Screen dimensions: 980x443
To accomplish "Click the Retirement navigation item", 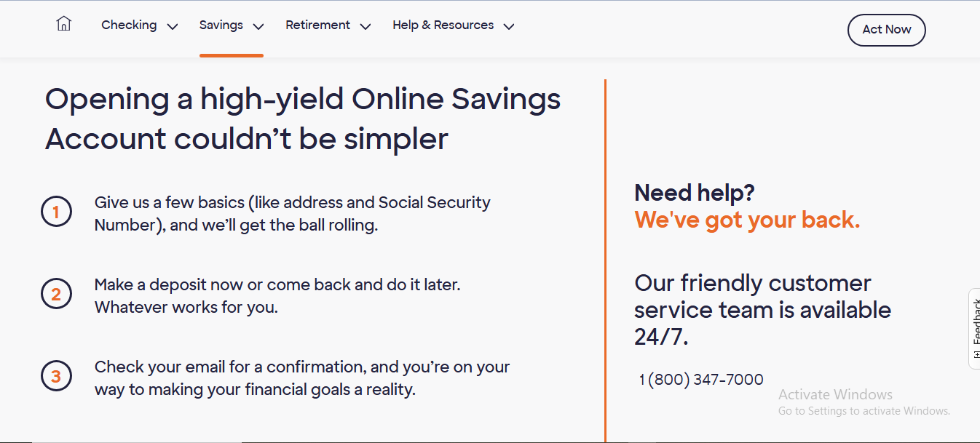I will pos(317,25).
